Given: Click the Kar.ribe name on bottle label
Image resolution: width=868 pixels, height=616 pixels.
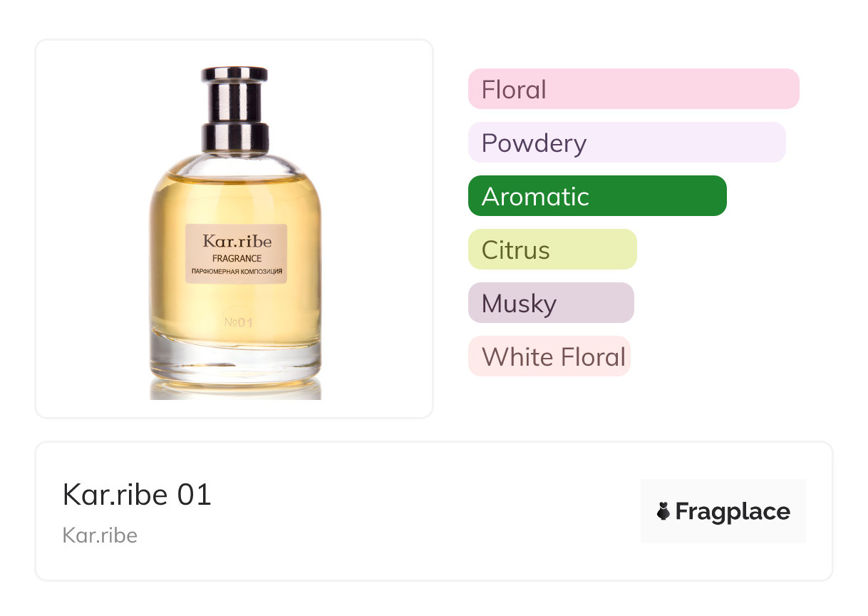Looking at the screenshot, I should point(237,241).
